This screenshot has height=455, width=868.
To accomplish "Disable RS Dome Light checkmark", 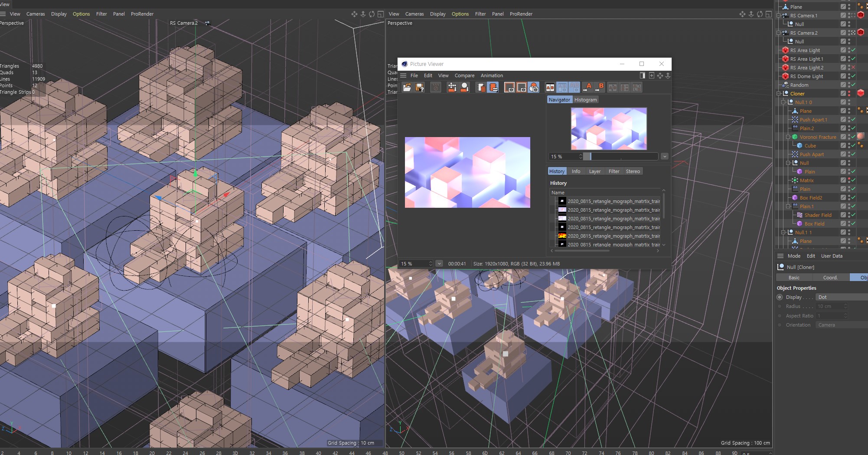I will pos(853,76).
